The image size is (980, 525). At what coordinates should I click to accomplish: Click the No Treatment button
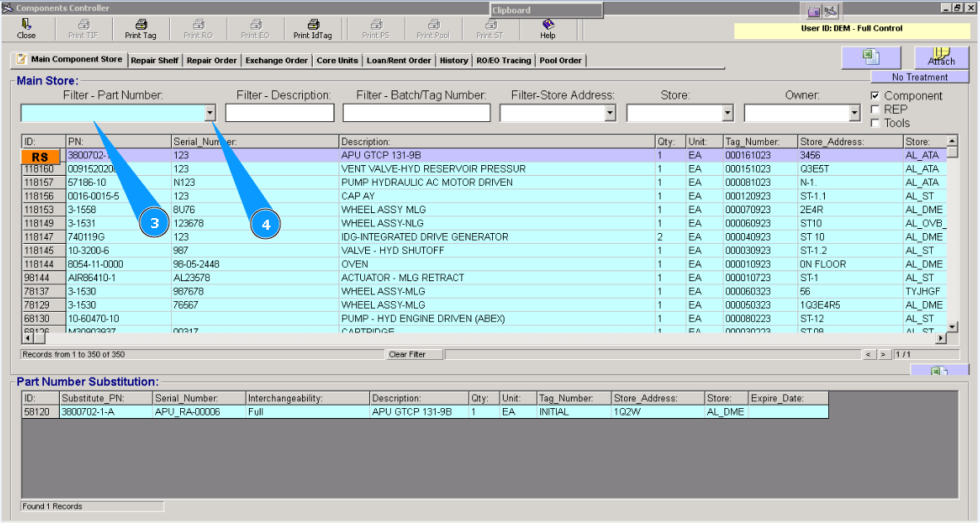[x=919, y=77]
